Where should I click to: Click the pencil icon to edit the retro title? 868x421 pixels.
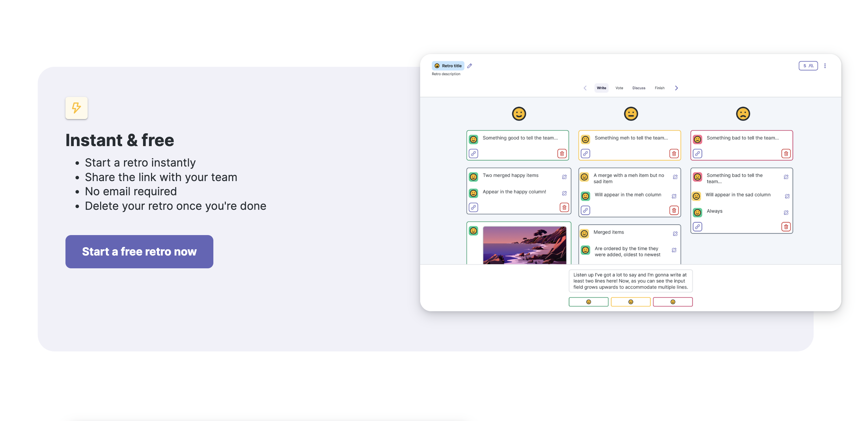[470, 65]
